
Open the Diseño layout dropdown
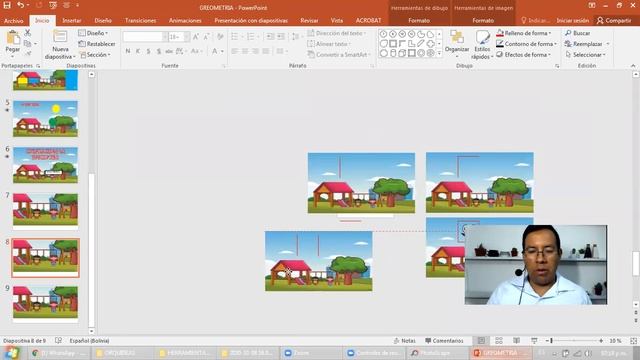coord(93,33)
